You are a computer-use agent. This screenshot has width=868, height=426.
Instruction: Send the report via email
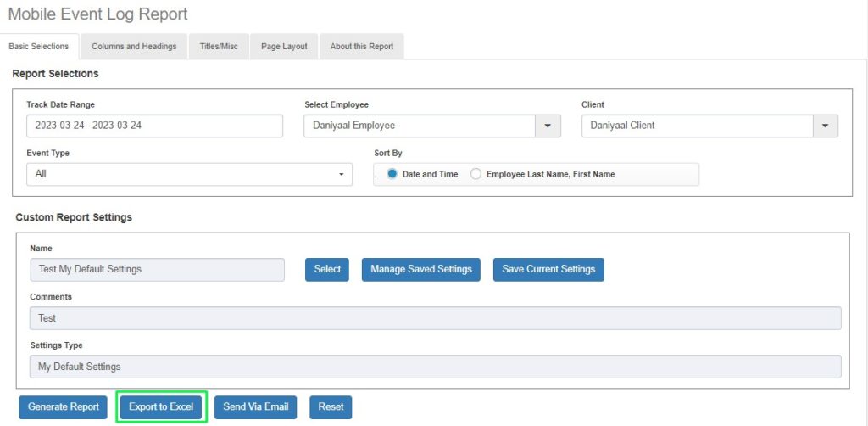255,406
